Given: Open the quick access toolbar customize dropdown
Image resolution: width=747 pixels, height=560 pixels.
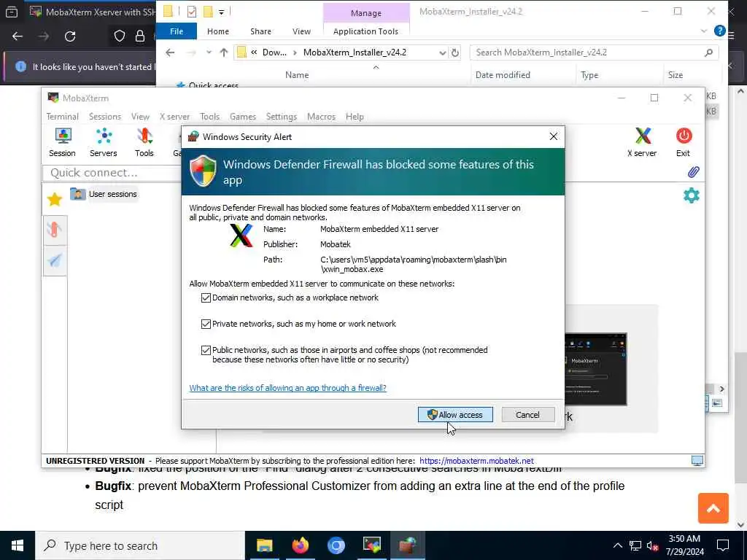Looking at the screenshot, I should (x=221, y=12).
